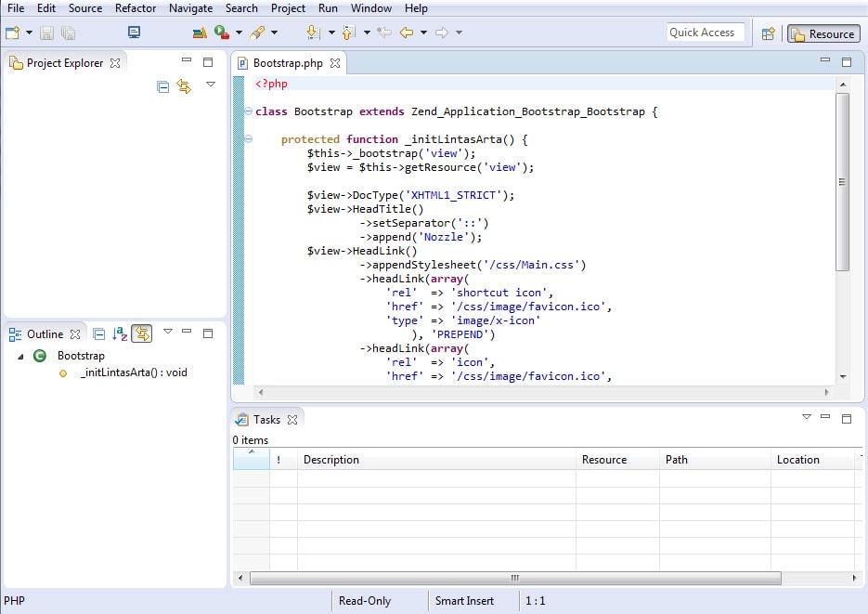Click the Forward navigation arrow
This screenshot has height=614, width=868.
pos(442,33)
